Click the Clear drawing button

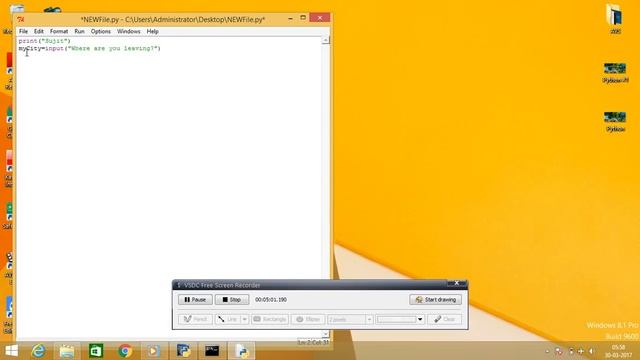[444, 319]
